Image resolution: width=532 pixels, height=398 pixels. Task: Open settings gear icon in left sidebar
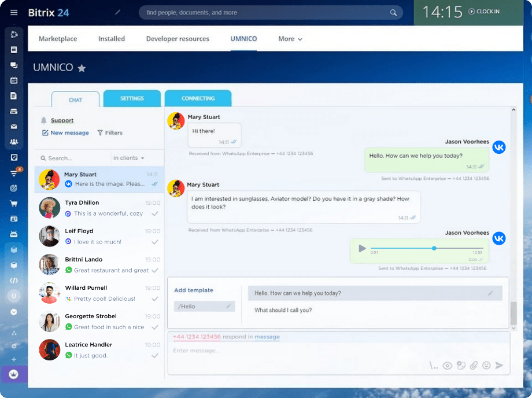(x=14, y=346)
